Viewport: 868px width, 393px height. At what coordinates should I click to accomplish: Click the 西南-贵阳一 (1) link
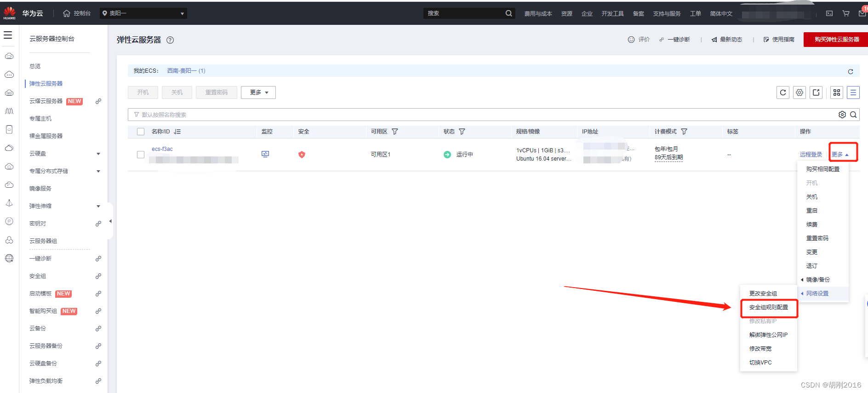(x=186, y=71)
